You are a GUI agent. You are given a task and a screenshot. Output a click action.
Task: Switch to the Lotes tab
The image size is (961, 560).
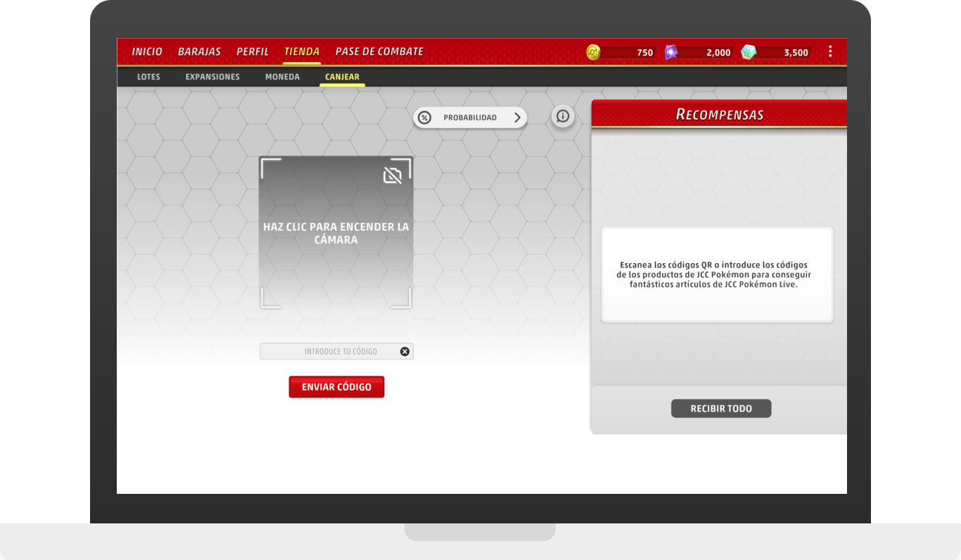[148, 77]
